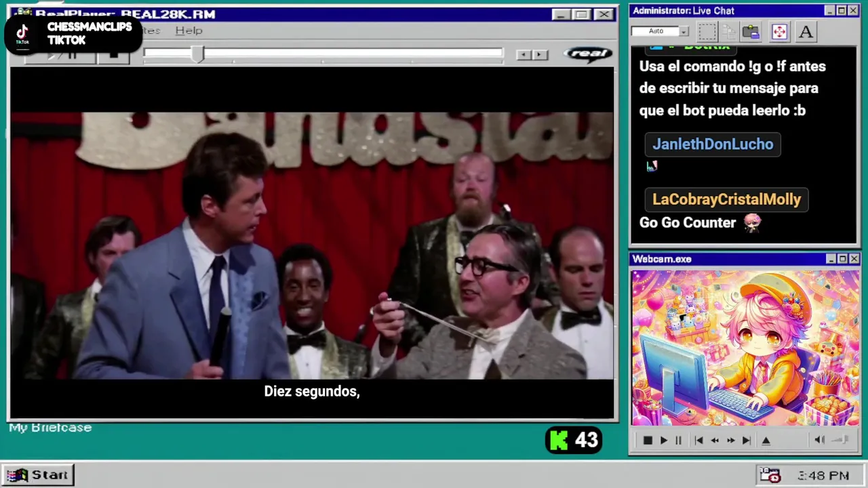This screenshot has height=488, width=868.
Task: Maximize the RealPlayer window
Action: click(x=581, y=14)
